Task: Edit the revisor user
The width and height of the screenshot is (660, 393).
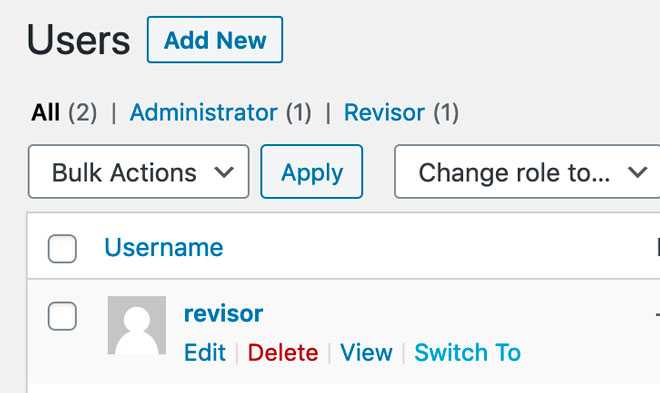Action: [x=205, y=353]
